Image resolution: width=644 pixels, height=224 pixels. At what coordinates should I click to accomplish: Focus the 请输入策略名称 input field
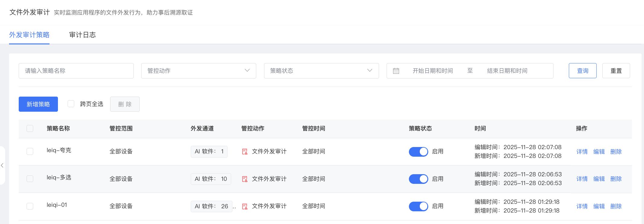point(76,71)
